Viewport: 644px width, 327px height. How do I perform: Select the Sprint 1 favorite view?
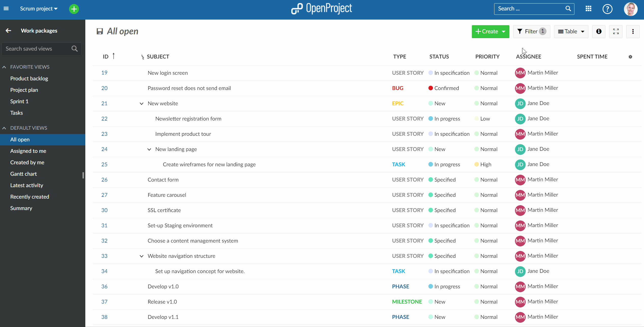coord(19,101)
